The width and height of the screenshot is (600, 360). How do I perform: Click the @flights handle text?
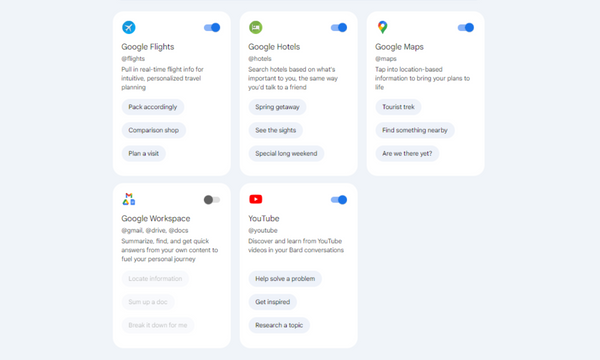(133, 59)
